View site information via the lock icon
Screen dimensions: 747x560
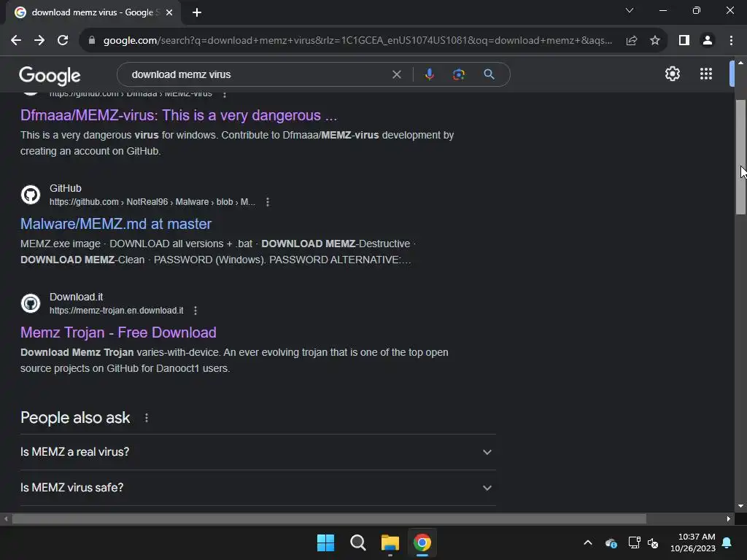pyautogui.click(x=92, y=41)
